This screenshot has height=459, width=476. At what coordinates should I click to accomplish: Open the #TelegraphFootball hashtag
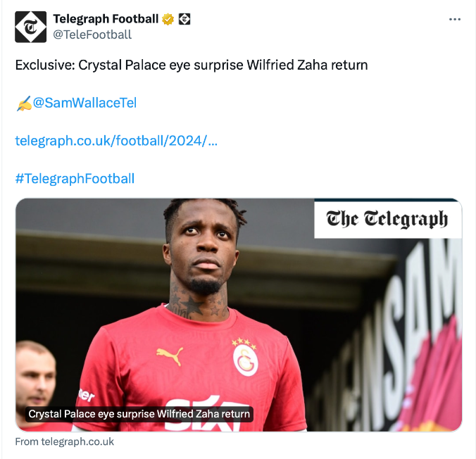click(x=75, y=179)
